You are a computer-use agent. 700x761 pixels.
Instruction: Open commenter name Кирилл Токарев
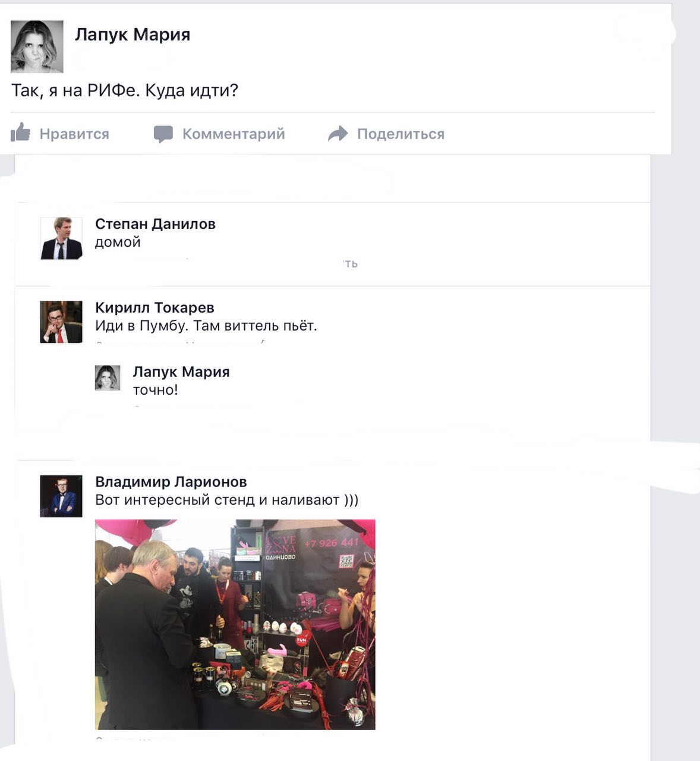[154, 308]
